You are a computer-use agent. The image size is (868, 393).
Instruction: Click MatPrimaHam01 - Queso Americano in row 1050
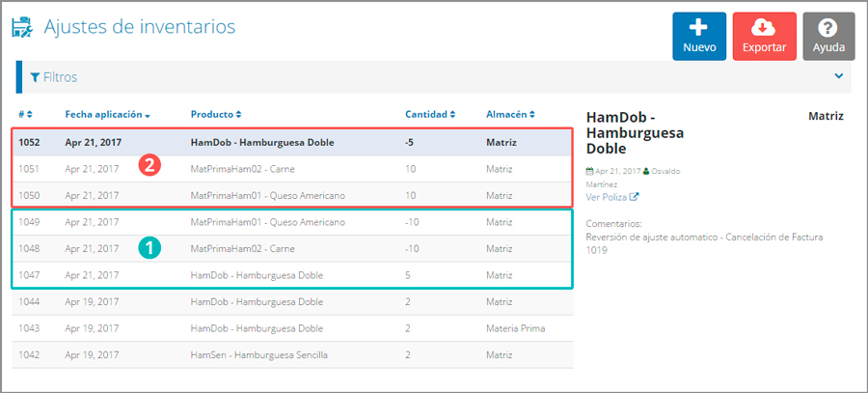268,196
